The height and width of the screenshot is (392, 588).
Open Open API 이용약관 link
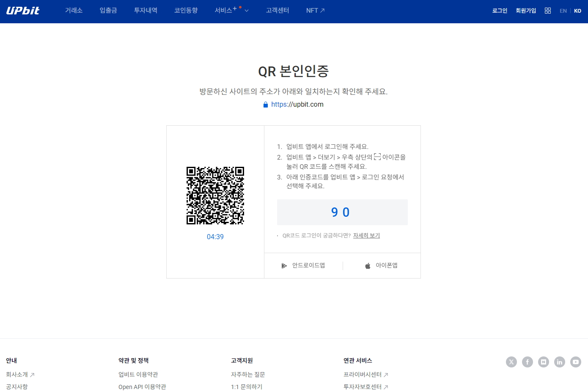142,387
